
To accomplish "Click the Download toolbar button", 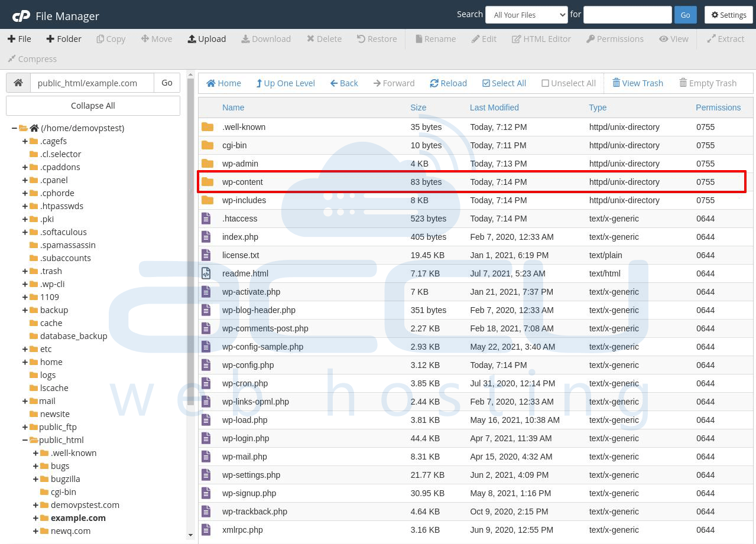I will tap(266, 39).
